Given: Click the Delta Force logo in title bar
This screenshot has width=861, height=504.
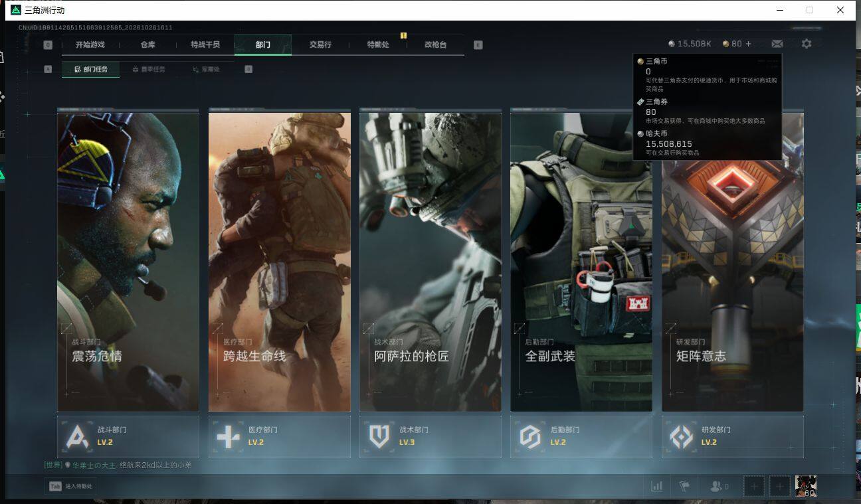Looking at the screenshot, I should coord(16,10).
